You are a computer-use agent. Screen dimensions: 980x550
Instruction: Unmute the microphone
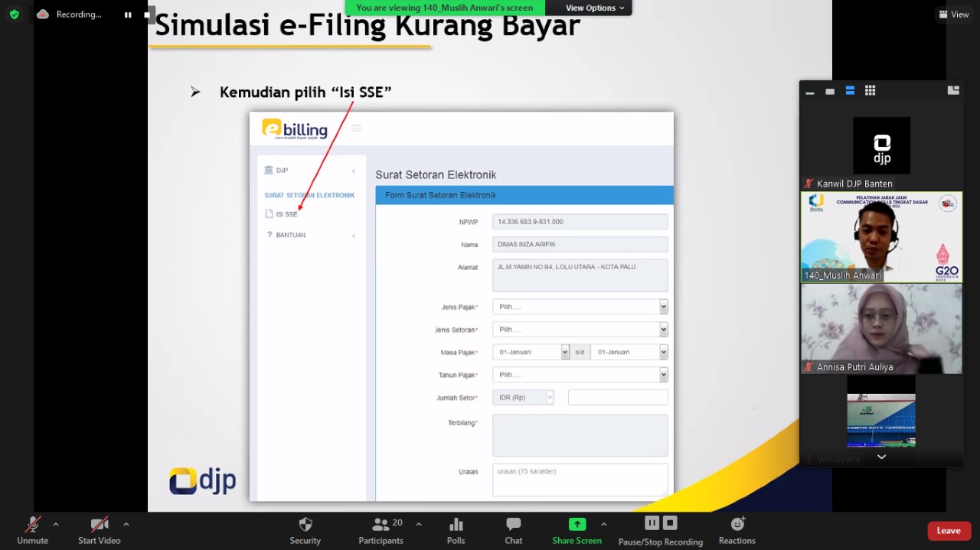point(32,531)
